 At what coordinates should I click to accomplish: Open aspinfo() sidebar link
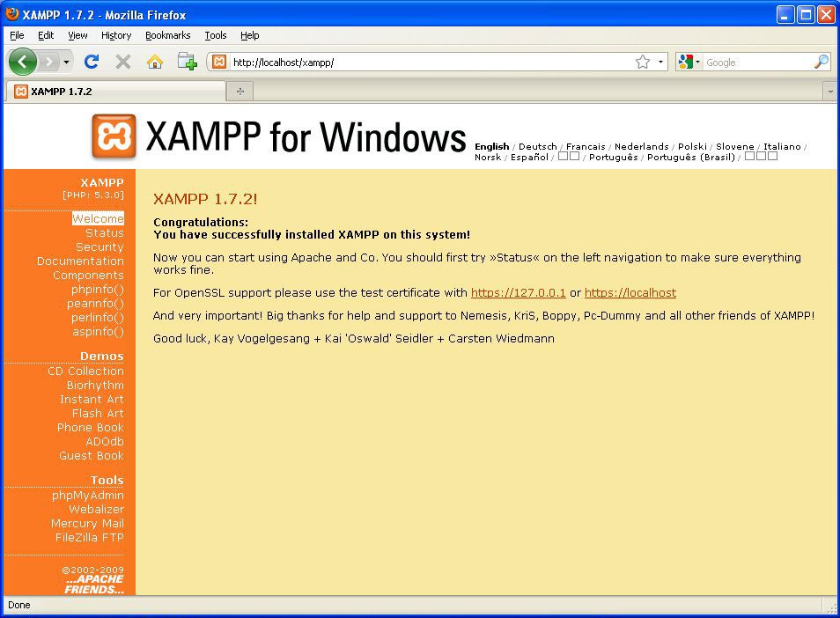[98, 332]
